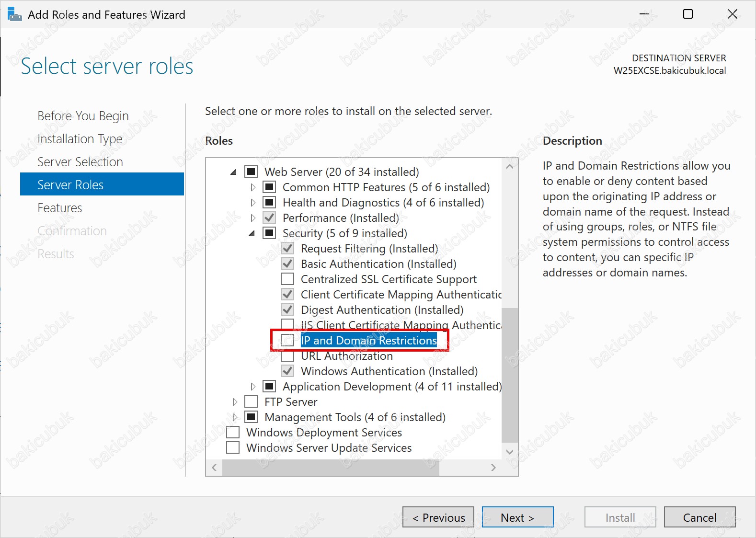Select Common HTTP Features row label
Screen dimensions: 756x538
(386, 187)
